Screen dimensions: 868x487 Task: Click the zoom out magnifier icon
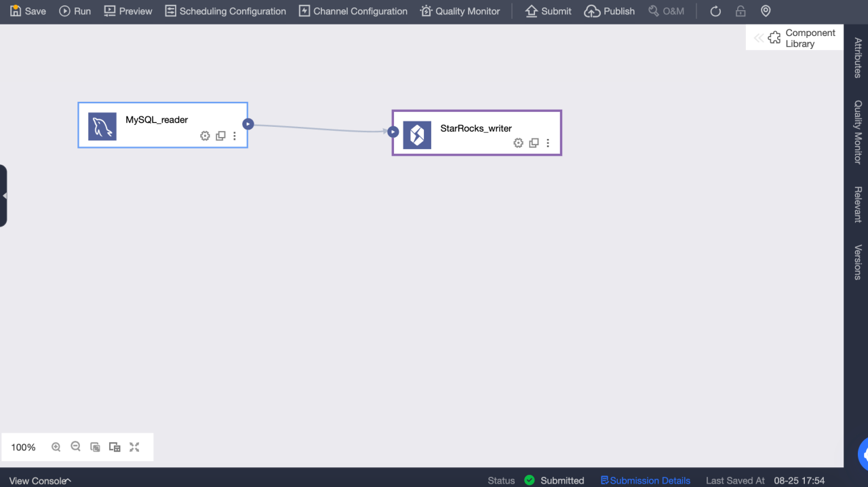(x=76, y=447)
